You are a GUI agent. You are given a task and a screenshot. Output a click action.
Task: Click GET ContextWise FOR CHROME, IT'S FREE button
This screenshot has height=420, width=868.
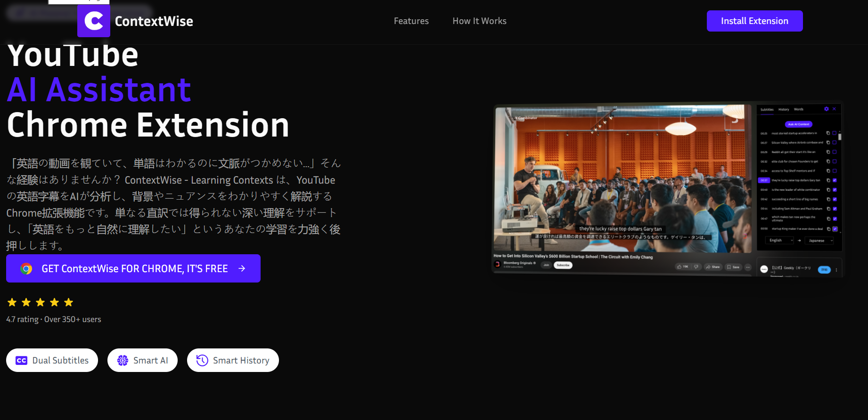133,268
